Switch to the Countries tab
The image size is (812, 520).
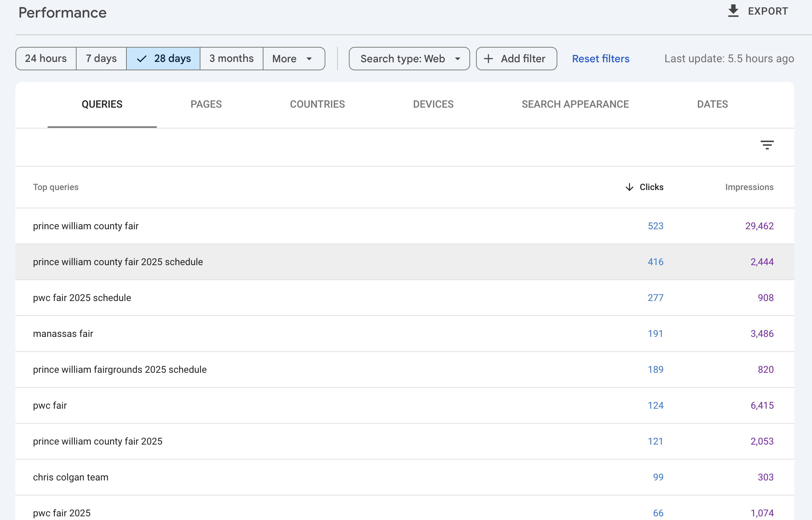317,104
